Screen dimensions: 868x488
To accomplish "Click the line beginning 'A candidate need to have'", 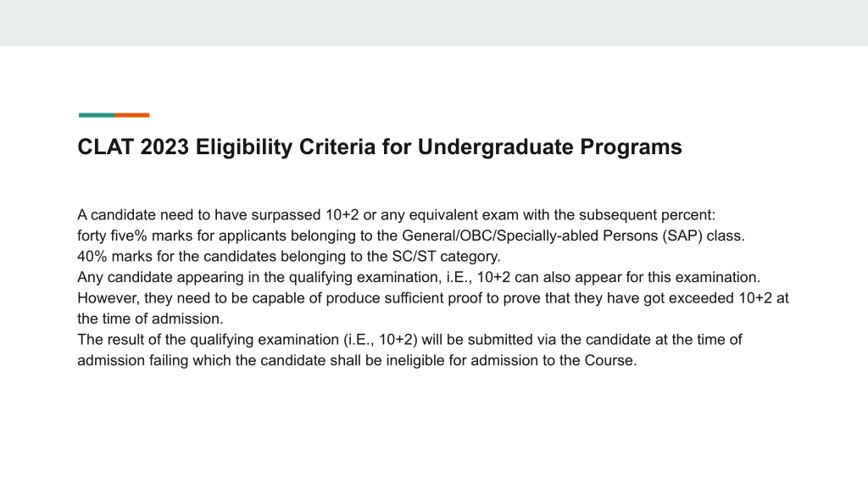I will pyautogui.click(x=397, y=214).
